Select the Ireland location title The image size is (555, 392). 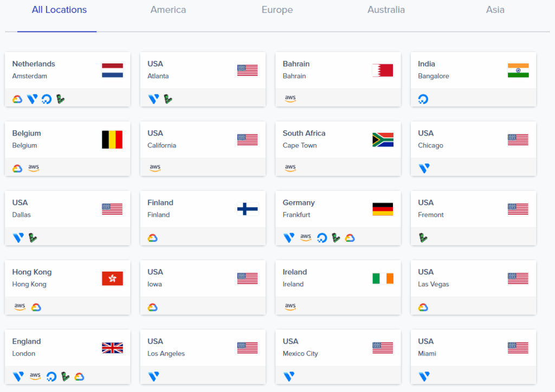[295, 272]
